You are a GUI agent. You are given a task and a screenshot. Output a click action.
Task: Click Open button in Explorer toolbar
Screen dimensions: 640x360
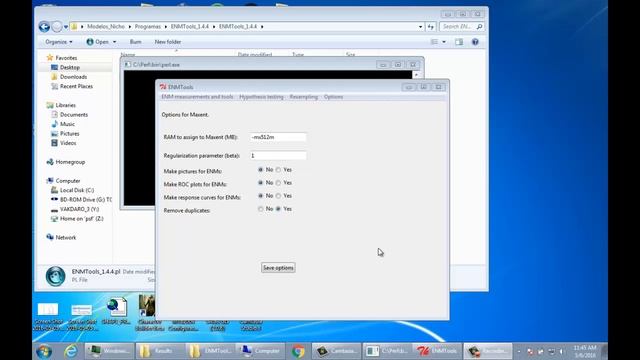(x=98, y=42)
